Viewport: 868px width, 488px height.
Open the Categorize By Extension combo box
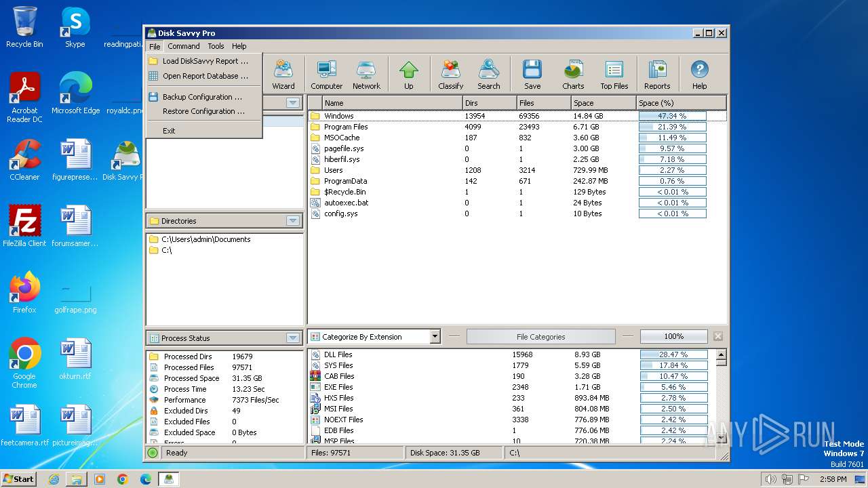[x=374, y=337]
